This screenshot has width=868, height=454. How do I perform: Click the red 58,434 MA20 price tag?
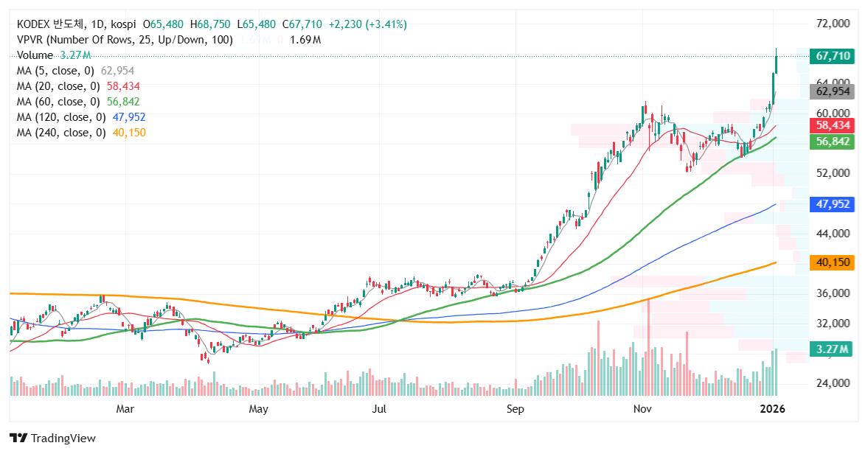[832, 125]
